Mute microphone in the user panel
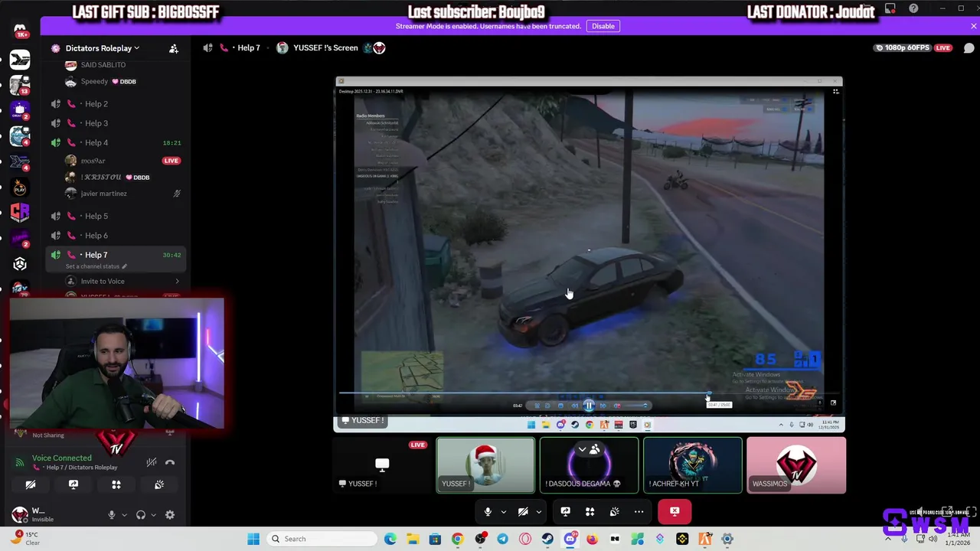Viewport: 980px width, 551px height. pos(112,515)
